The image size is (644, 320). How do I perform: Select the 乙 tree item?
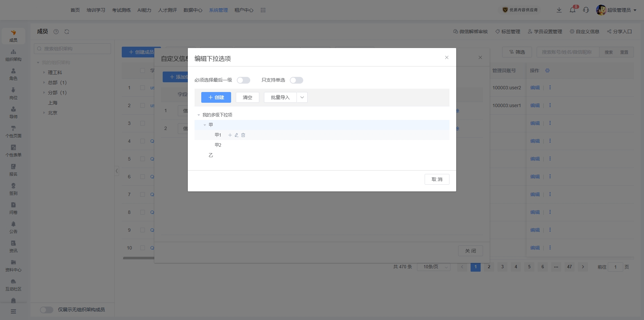pyautogui.click(x=211, y=155)
